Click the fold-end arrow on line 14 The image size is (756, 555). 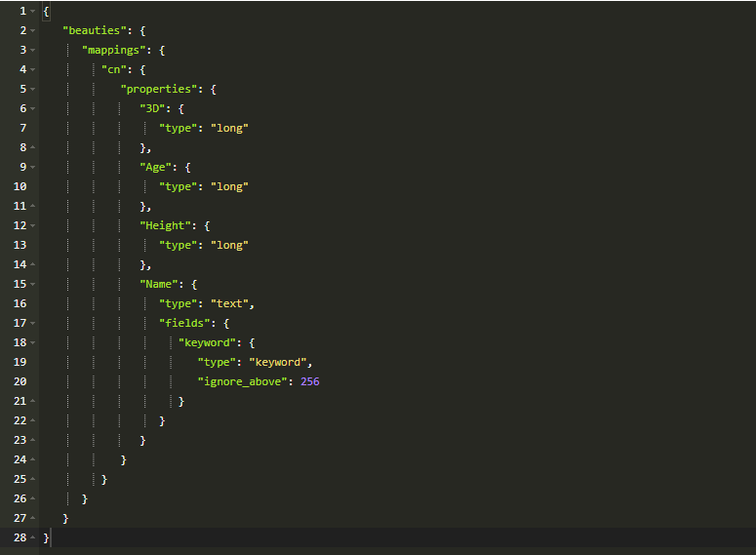point(33,264)
